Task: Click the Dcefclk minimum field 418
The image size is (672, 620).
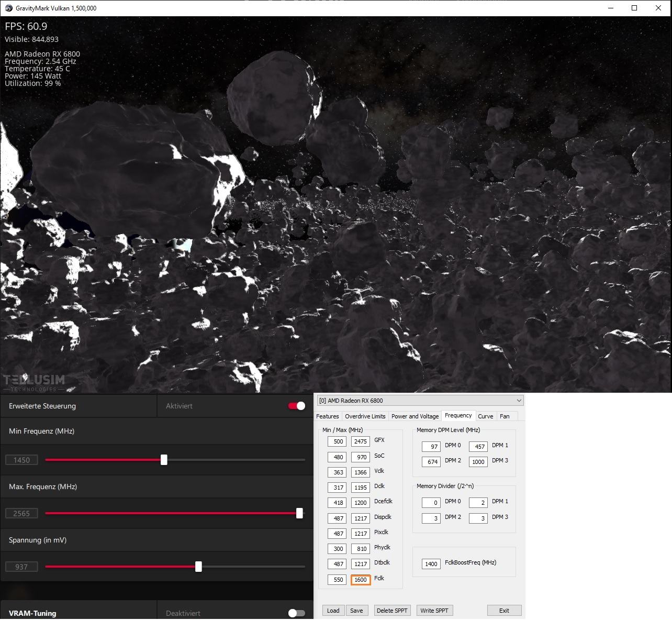Action: point(337,503)
